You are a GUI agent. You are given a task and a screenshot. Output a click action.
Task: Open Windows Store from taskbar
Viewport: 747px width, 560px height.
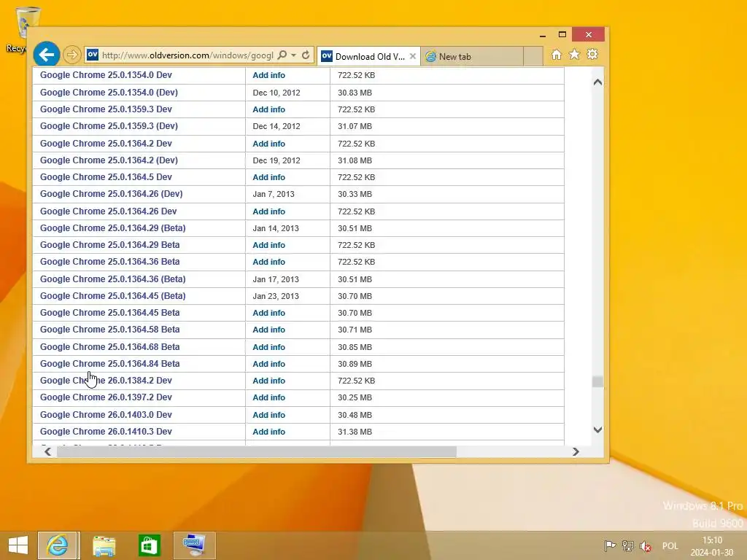(149, 545)
